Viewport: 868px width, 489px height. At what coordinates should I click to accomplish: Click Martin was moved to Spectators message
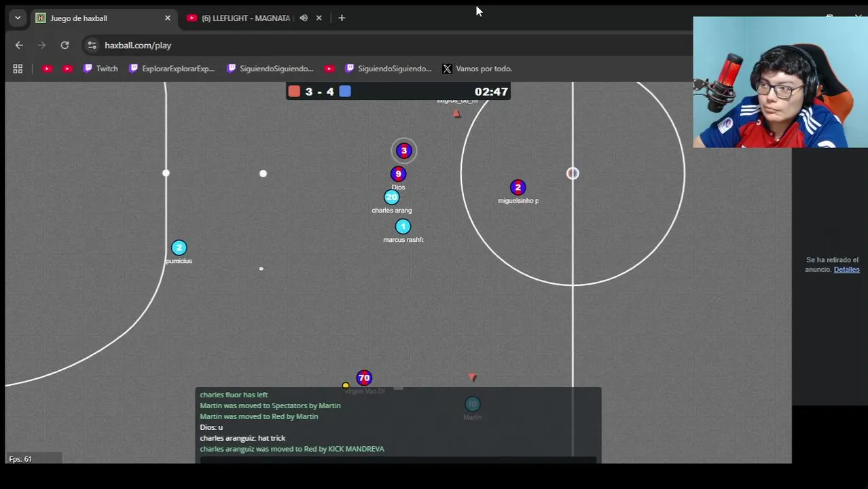pyautogui.click(x=270, y=405)
